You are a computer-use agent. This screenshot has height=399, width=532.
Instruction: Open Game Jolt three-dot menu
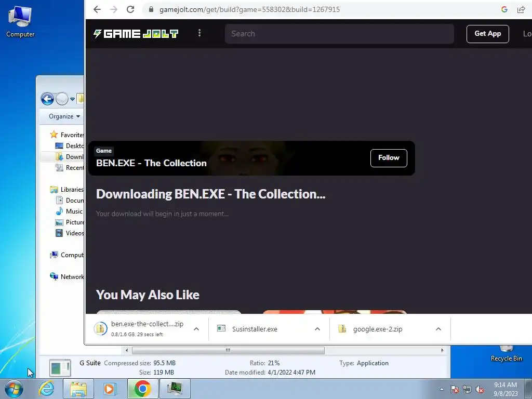click(199, 33)
